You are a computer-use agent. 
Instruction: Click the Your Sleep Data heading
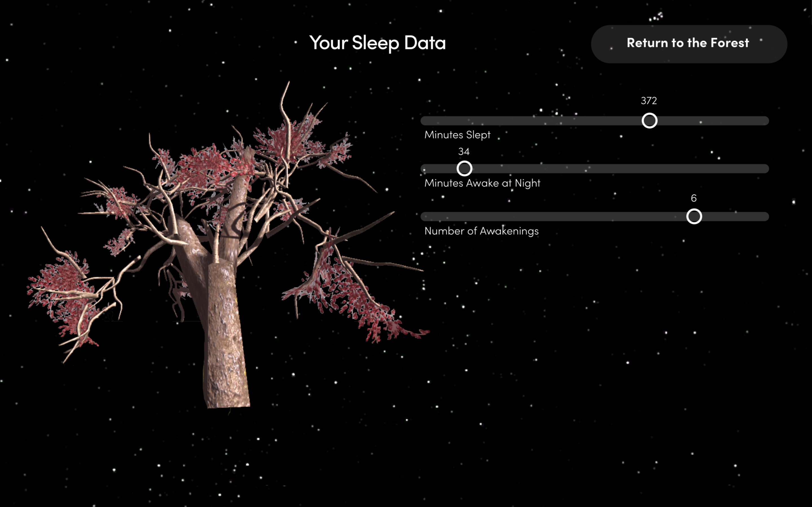pyautogui.click(x=378, y=43)
